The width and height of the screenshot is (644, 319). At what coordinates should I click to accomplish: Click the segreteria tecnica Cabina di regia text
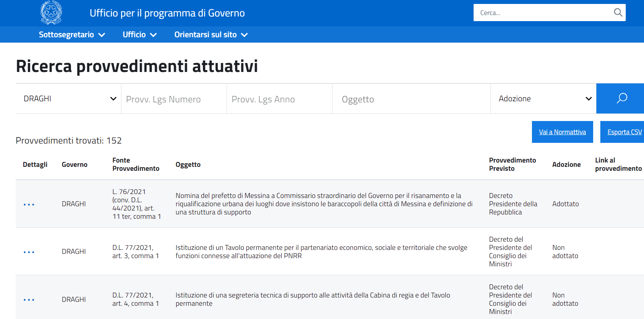[313, 299]
